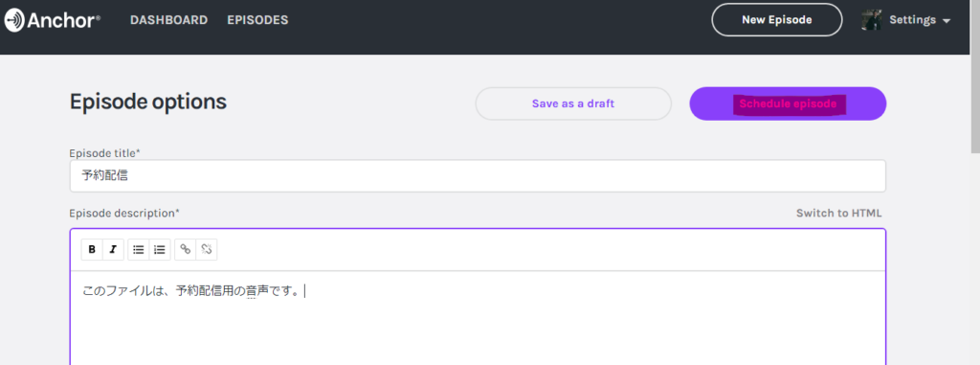
Task: Select the insert link icon
Action: 185,249
